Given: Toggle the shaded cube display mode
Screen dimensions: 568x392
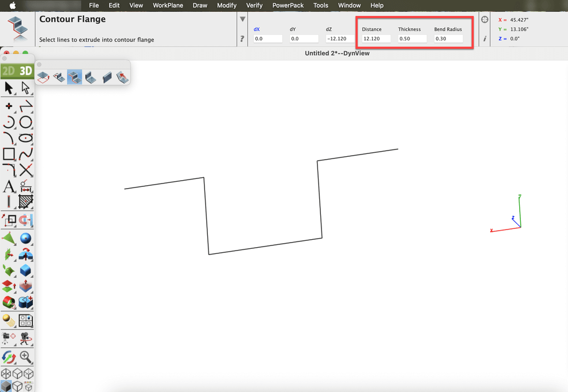Looking at the screenshot, I should pyautogui.click(x=7, y=386).
